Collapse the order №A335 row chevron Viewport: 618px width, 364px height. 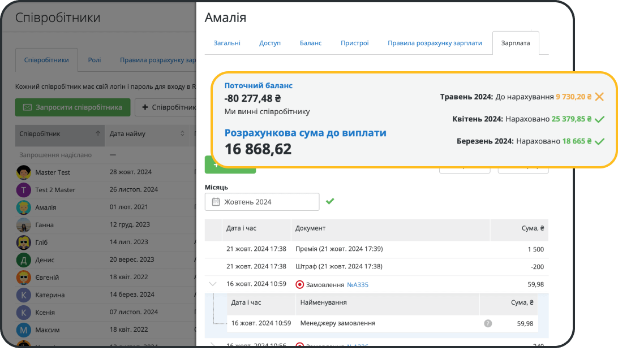click(x=213, y=284)
